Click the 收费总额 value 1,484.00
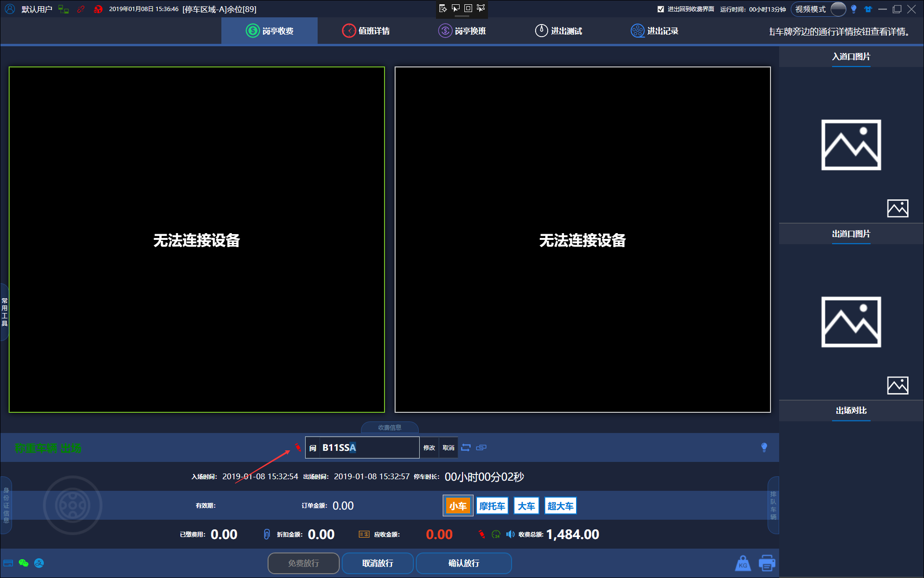The image size is (924, 578). coord(573,534)
